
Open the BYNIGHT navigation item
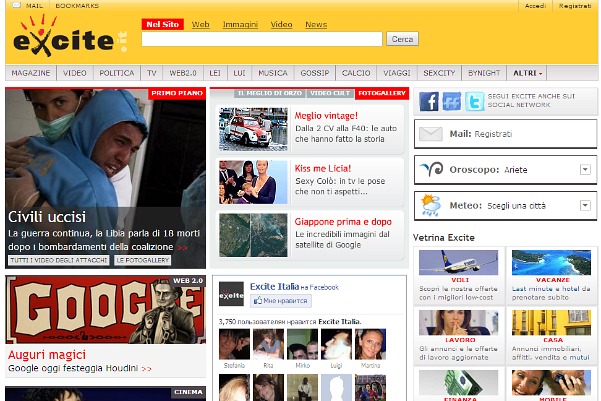pyautogui.click(x=484, y=73)
